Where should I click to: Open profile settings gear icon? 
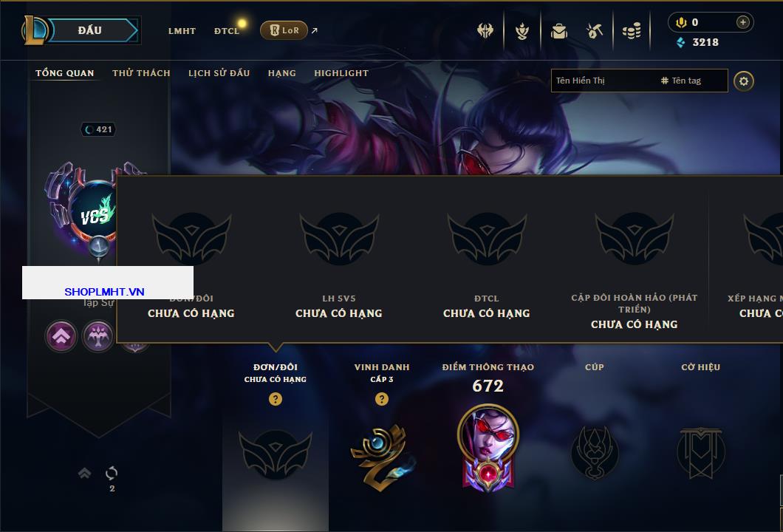[744, 81]
